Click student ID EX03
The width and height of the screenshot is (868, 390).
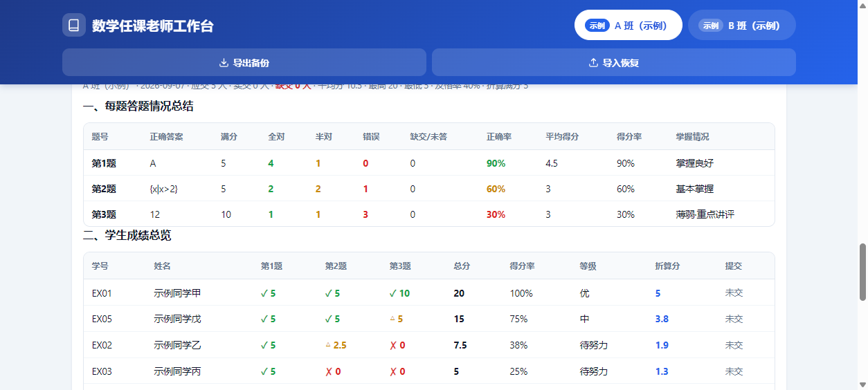pos(102,371)
